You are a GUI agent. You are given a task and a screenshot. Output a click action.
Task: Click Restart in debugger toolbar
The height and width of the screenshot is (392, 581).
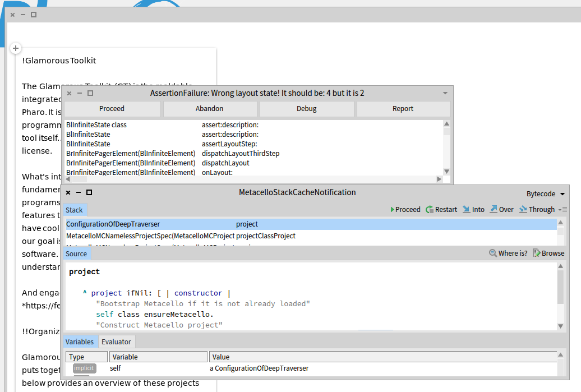click(x=441, y=210)
